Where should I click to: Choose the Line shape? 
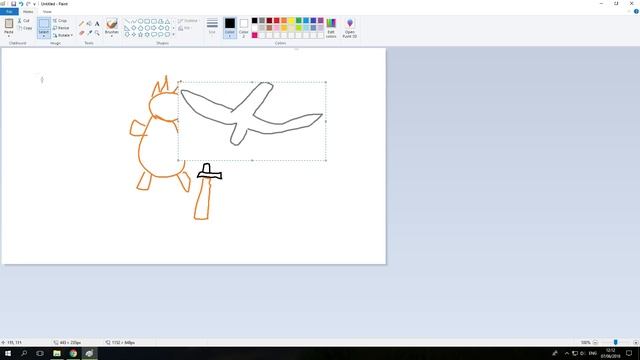(x=127, y=21)
